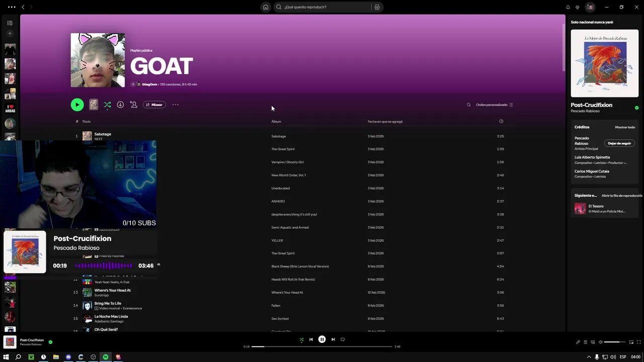
Task: Open the miniplayer icon
Action: coord(631,342)
